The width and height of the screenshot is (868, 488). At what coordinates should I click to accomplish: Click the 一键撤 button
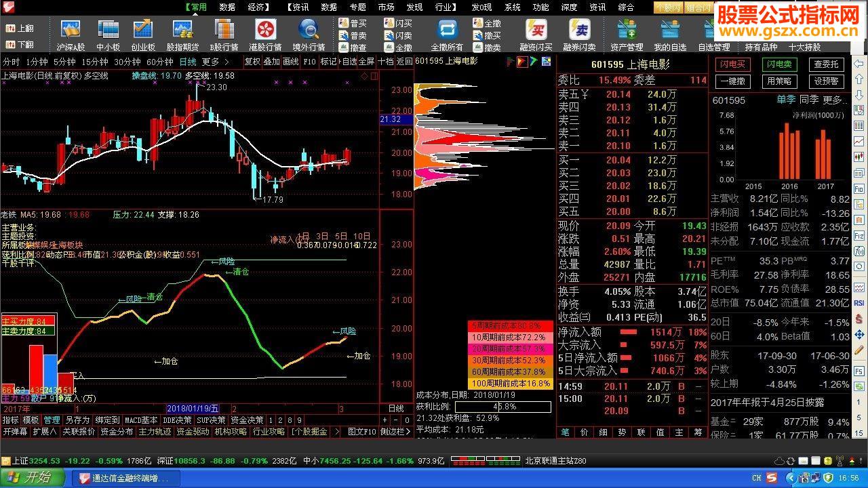[x=732, y=81]
